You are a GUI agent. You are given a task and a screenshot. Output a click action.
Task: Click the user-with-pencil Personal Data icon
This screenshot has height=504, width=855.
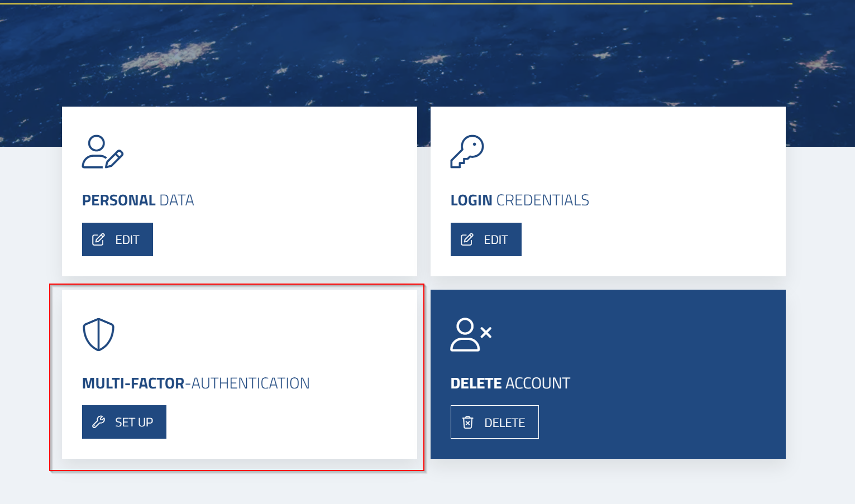pyautogui.click(x=102, y=152)
